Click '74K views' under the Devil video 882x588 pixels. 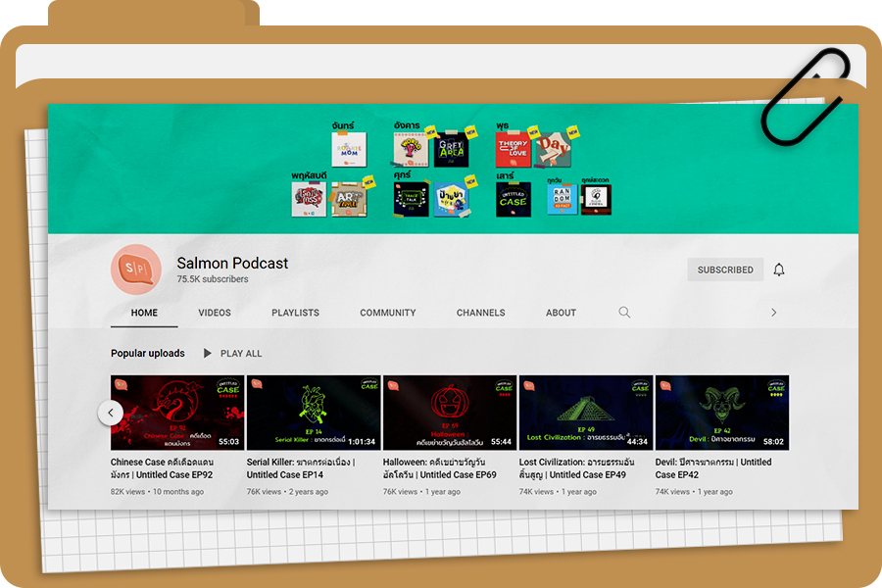(x=672, y=492)
